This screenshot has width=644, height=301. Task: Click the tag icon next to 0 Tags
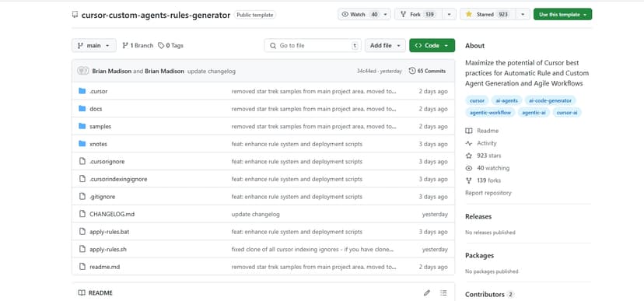161,46
